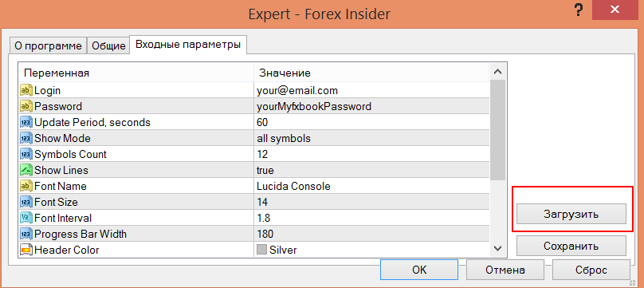Click the Password variable name

(58, 106)
